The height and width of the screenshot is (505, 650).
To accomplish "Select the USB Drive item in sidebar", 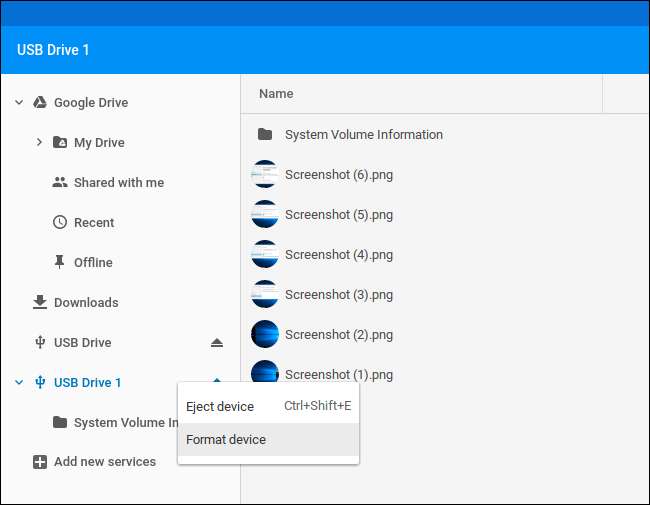I will 82,343.
